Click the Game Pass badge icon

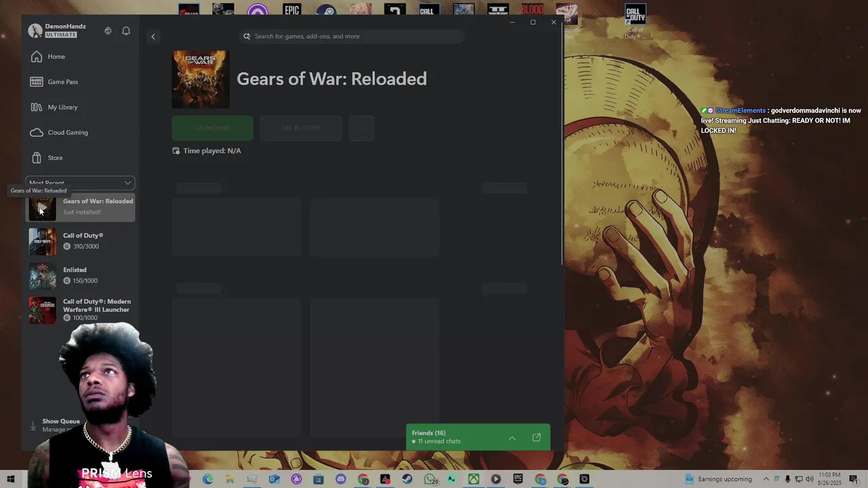37,82
